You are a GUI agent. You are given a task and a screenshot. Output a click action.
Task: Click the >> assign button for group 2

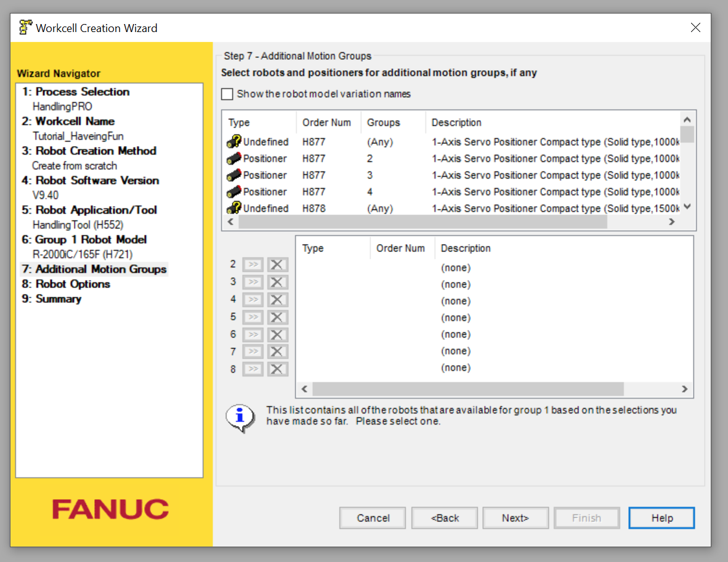(x=253, y=264)
